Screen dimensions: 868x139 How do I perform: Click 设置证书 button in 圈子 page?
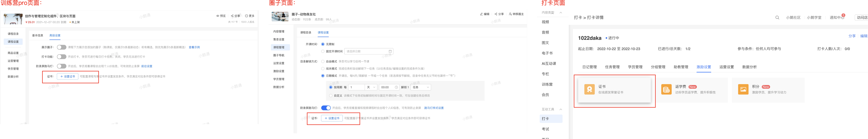click(x=332, y=118)
